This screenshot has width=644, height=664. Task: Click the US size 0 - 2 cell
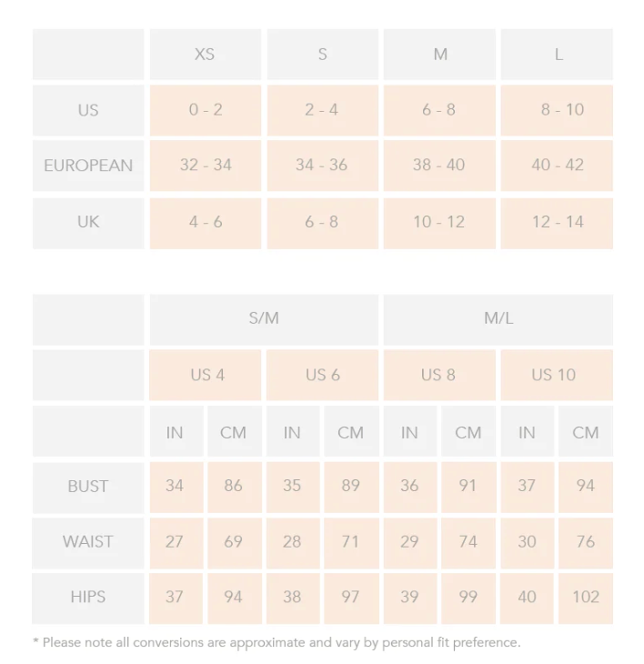click(x=206, y=110)
